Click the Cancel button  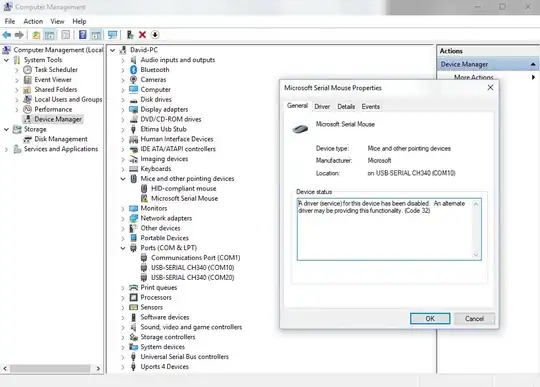[x=475, y=318]
